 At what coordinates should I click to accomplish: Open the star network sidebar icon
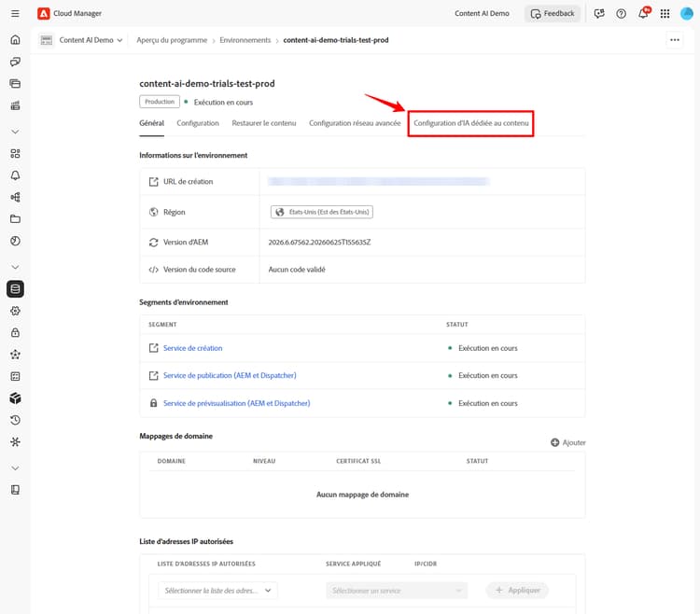pos(15,355)
